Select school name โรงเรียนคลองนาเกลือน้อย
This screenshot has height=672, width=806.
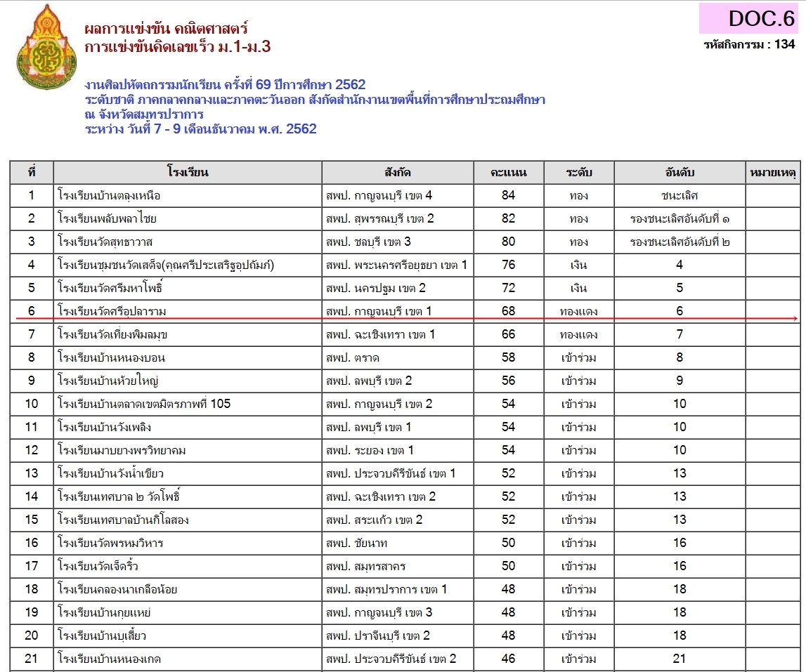117,589
